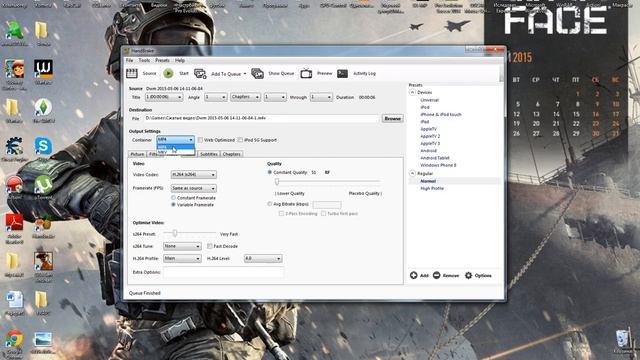Screen dimensions: 640x360
Task: Open the cowboy game desktop shortcut
Action: coord(43,262)
